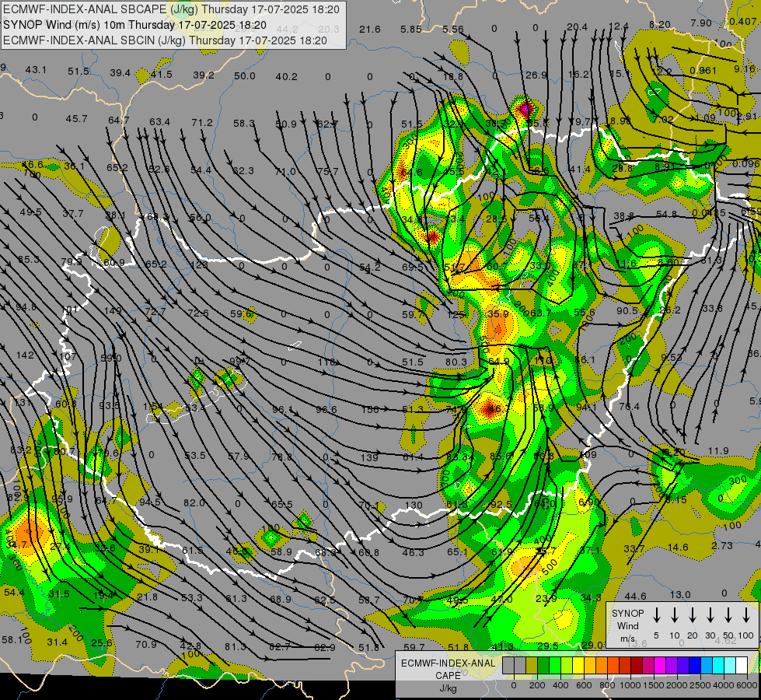The width and height of the screenshot is (761, 700).
Task: Click the 'SYNOP' label in wind legend
Action: click(x=627, y=613)
